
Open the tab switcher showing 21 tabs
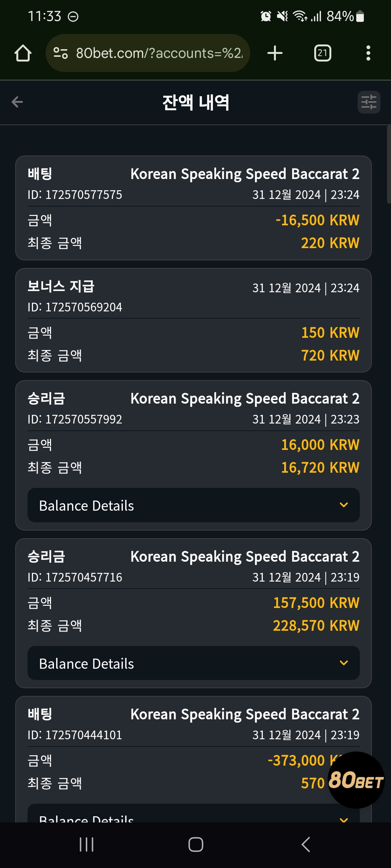(323, 53)
